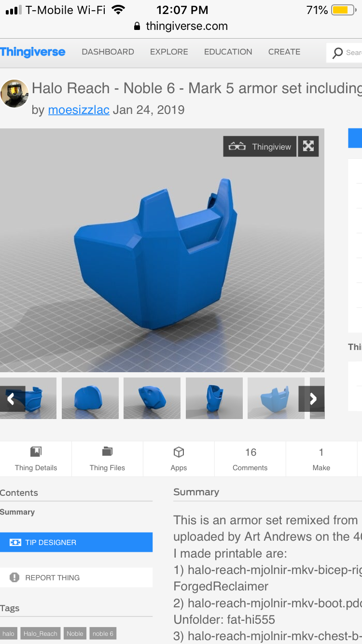Viewport: 362px width, 644px height.
Task: Select the second thumbnail rounded armor piece
Action: click(90, 398)
